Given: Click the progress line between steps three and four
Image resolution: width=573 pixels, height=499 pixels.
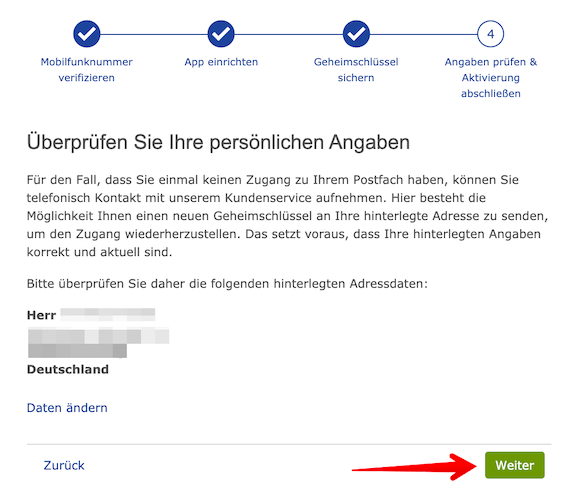Looking at the screenshot, I should pos(424,34).
